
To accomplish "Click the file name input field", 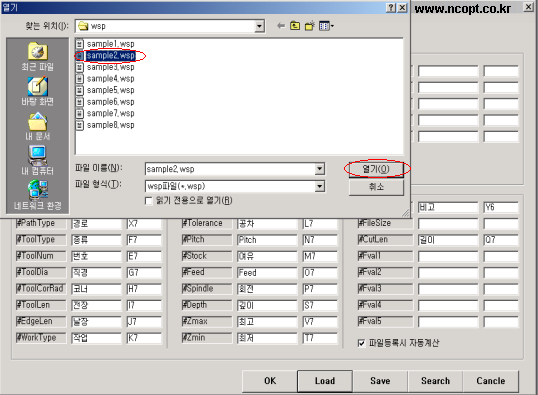I will tap(231, 169).
